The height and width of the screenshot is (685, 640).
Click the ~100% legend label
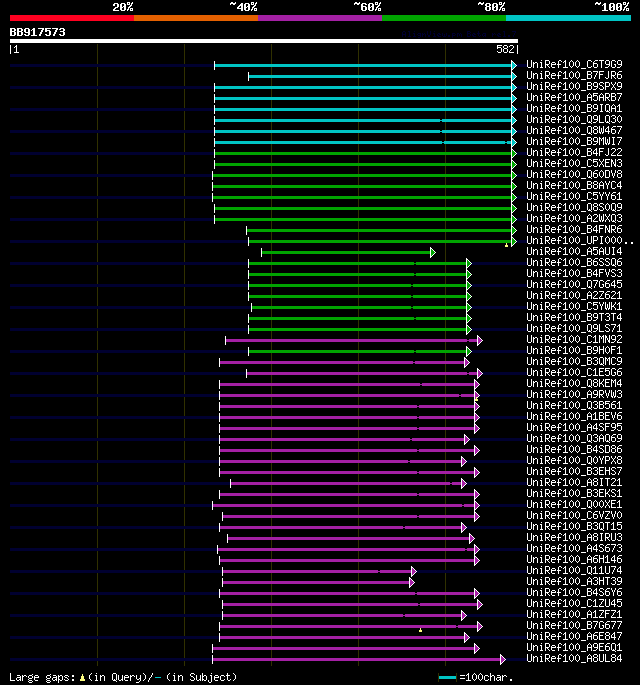612,7
